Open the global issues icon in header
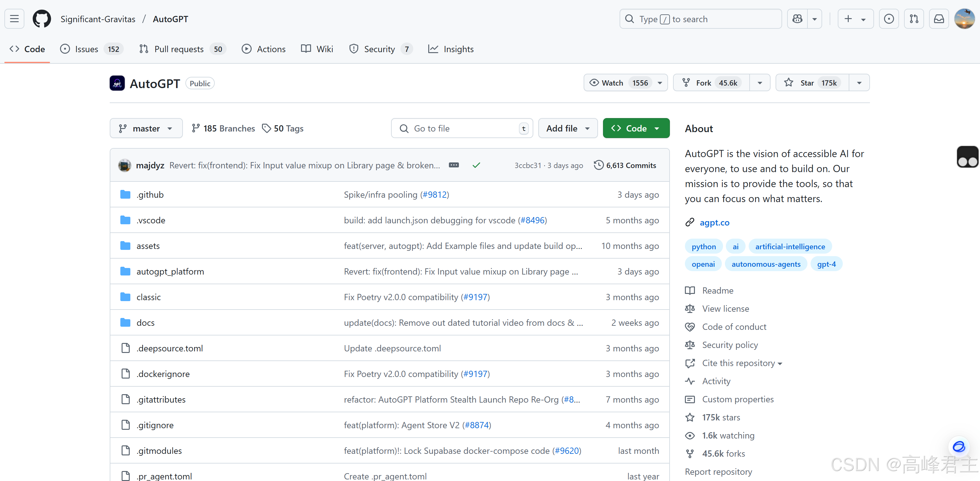Image resolution: width=980 pixels, height=481 pixels. 889,19
